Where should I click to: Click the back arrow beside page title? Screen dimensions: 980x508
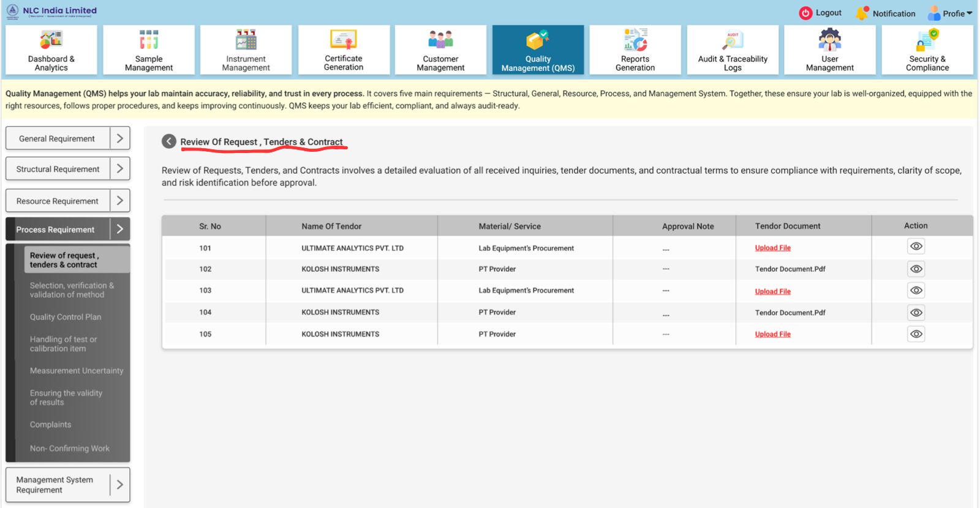point(169,141)
